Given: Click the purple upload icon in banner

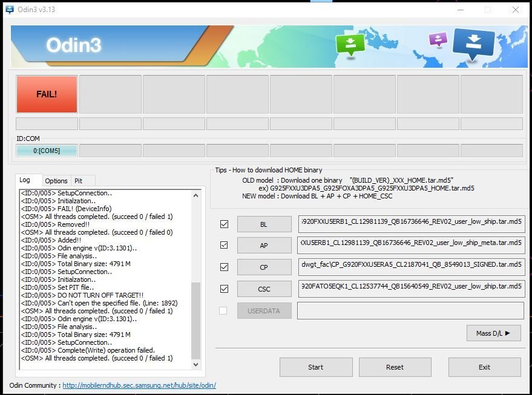Looking at the screenshot, I should (x=438, y=39).
